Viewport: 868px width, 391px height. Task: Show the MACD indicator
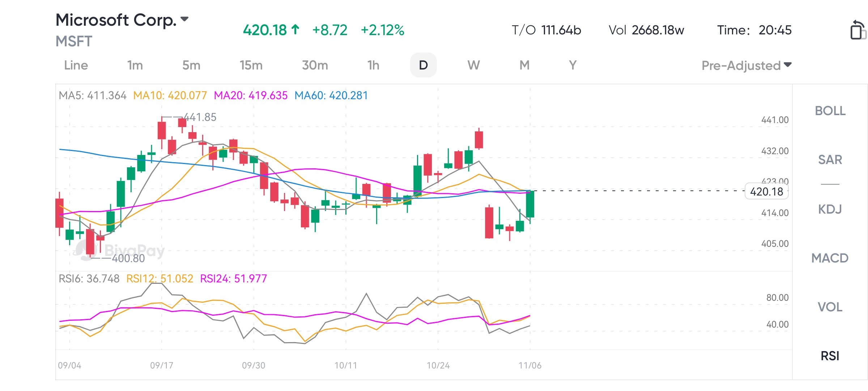pyautogui.click(x=830, y=258)
